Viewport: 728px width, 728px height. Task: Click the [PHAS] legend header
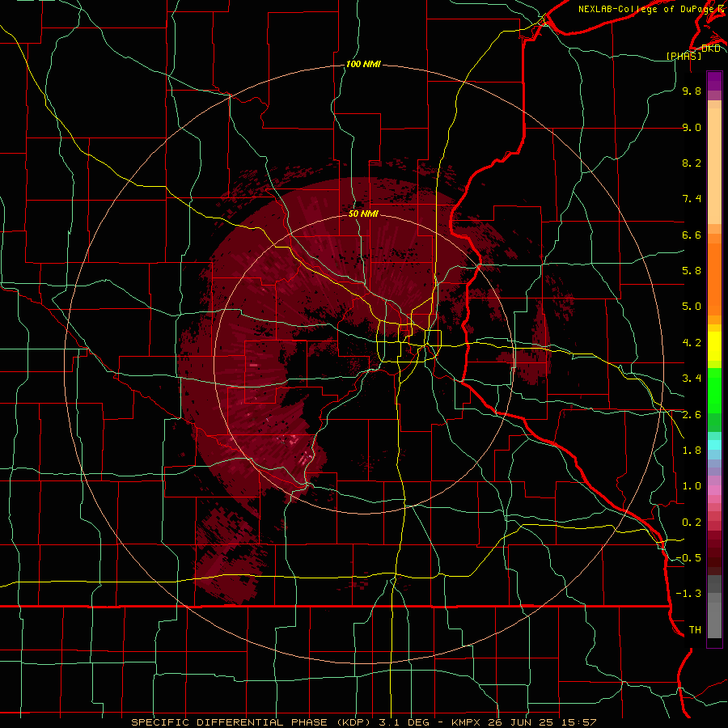(x=684, y=56)
